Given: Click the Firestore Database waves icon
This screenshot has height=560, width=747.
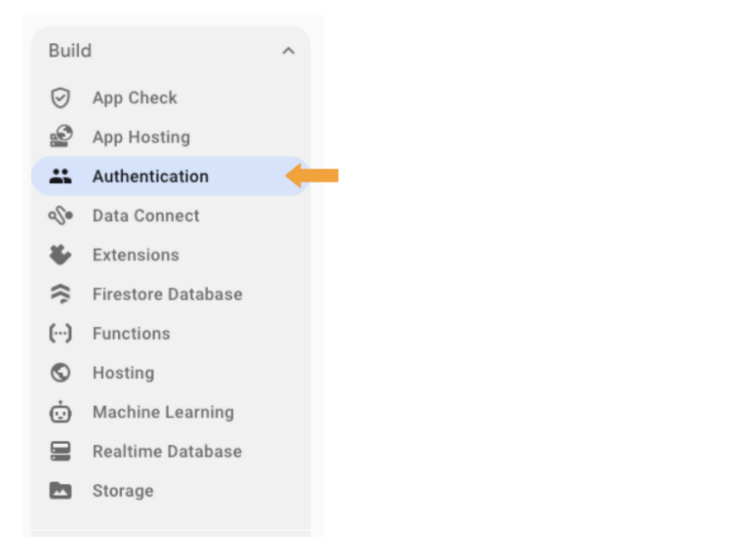Looking at the screenshot, I should click(x=60, y=294).
